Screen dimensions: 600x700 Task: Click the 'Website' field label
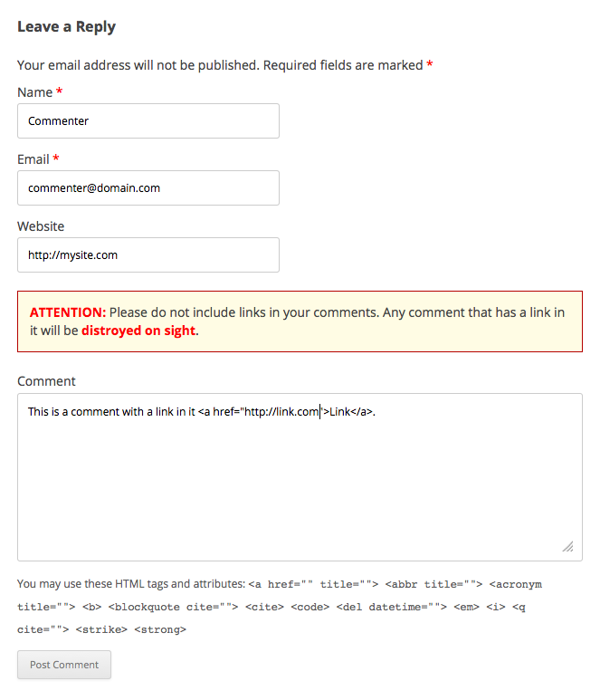coord(41,226)
